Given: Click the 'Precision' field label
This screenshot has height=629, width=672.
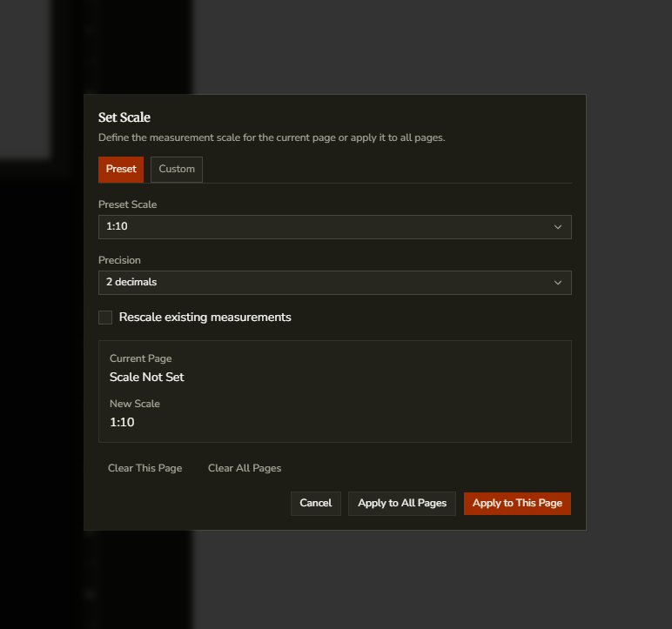Looking at the screenshot, I should coord(119,260).
